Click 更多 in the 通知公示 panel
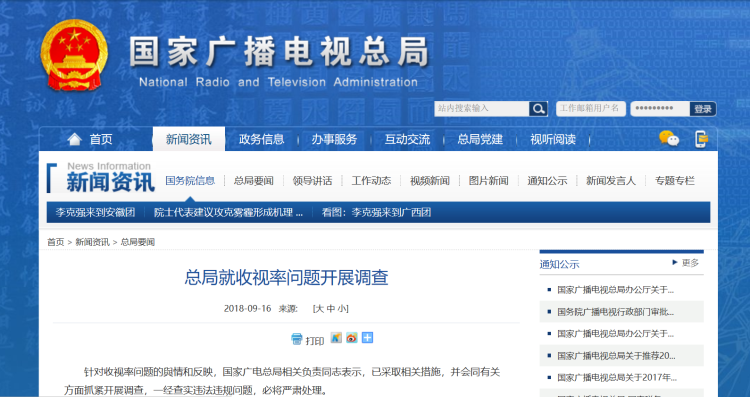 [690, 263]
